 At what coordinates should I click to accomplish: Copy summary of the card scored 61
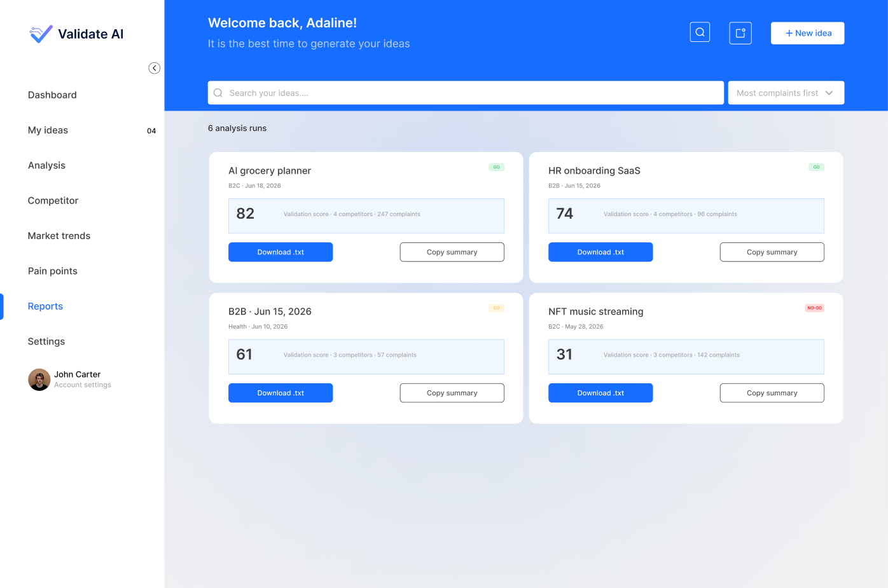tap(452, 393)
